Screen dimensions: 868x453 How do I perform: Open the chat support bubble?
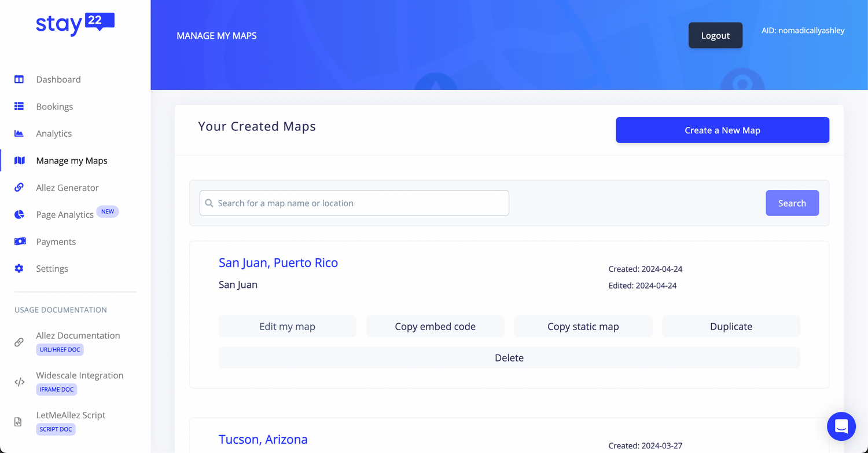(x=841, y=426)
